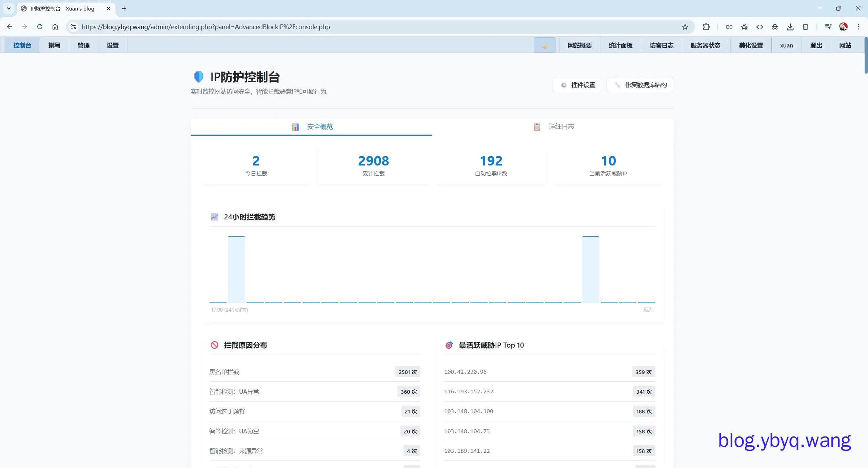Click the 插件设置 button
Screen dimensions: 868x468
(577, 85)
